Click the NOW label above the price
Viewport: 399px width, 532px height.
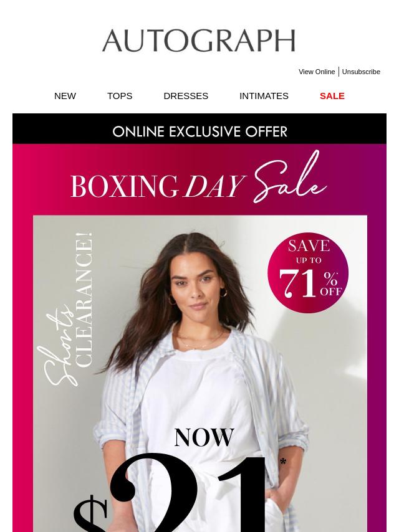click(x=204, y=438)
